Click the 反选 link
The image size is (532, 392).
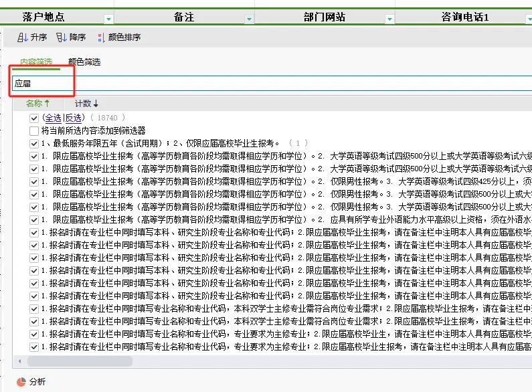[x=73, y=118]
